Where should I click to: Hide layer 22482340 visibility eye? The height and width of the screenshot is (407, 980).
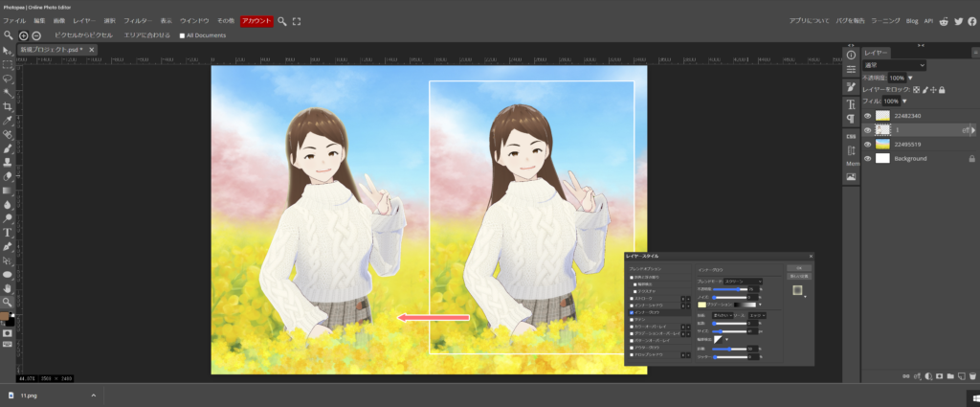tap(868, 116)
